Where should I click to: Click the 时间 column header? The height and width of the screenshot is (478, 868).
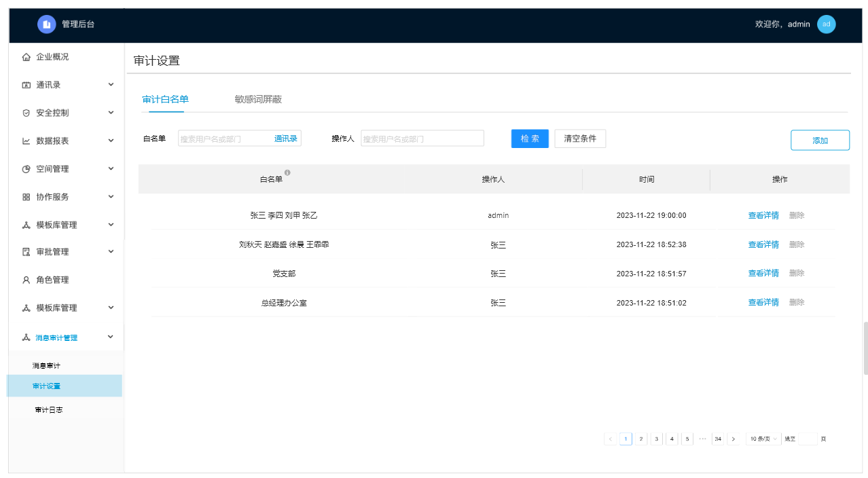pos(647,179)
